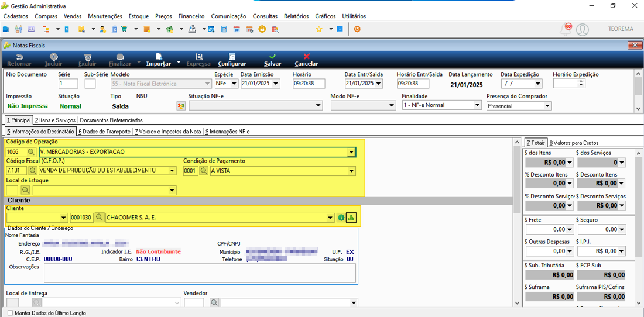Click the Série input field

coord(68,84)
